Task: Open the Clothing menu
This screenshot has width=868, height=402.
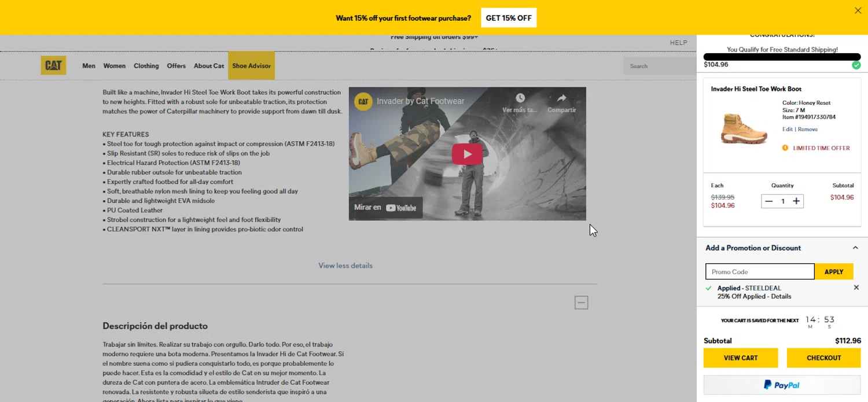Action: point(146,66)
